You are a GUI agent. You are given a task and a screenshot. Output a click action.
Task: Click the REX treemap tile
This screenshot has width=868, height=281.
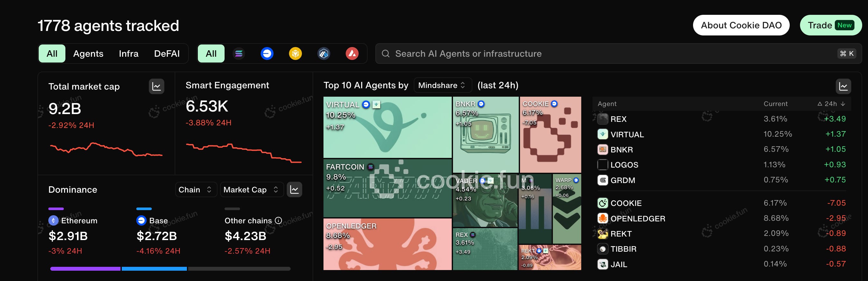(485, 249)
